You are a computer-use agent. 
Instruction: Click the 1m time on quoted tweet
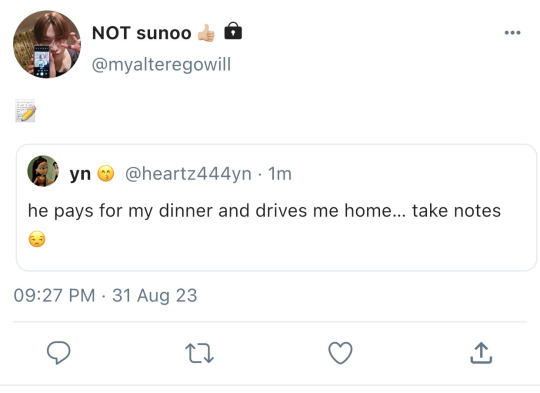point(280,174)
